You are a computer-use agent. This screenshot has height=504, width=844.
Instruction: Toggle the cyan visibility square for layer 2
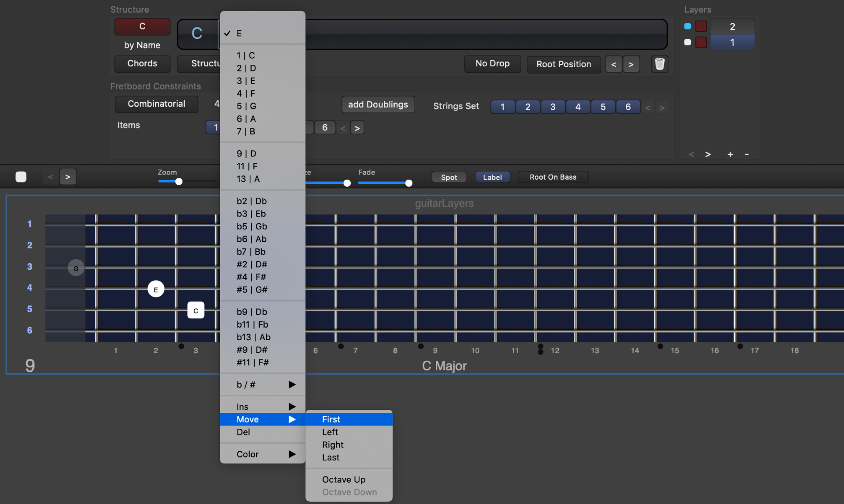click(688, 26)
